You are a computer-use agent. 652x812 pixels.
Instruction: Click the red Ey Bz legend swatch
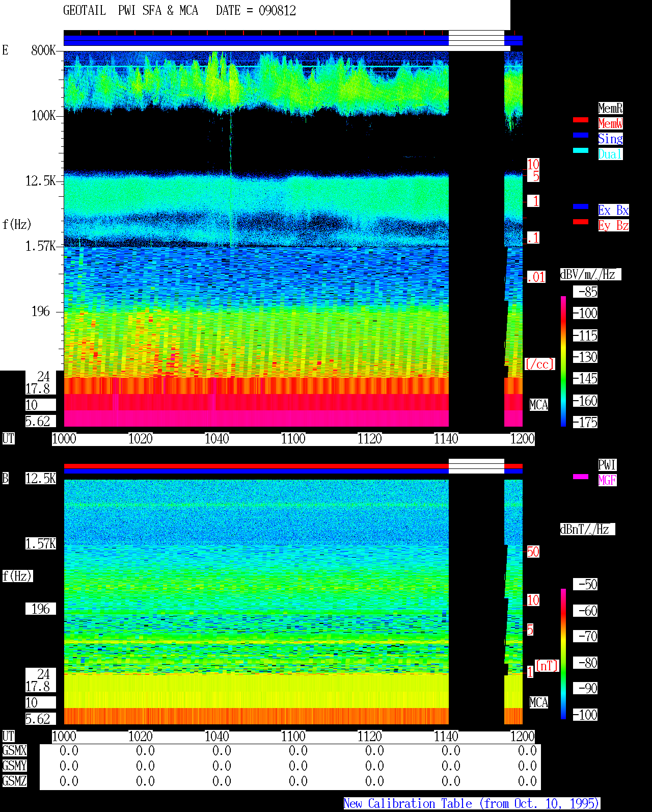click(x=581, y=222)
